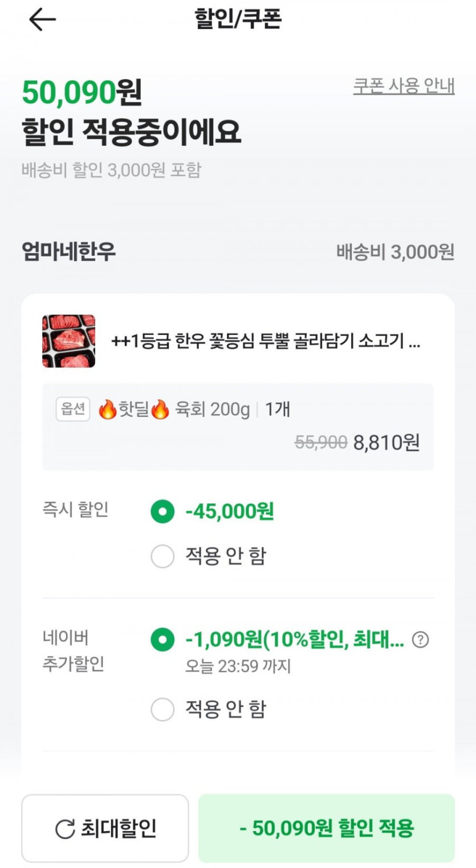Tap the 8,810원 discounted price
This screenshot has width=476, height=868.
387,442
